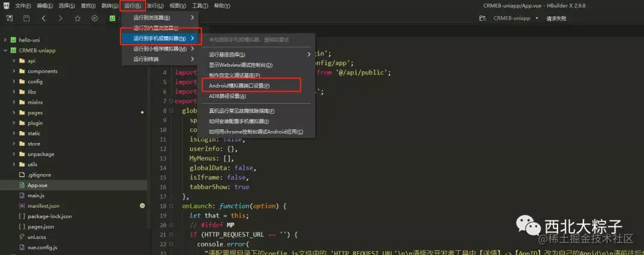Click the HBuilder X logo icon
This screenshot has height=255, width=644.
7,6
